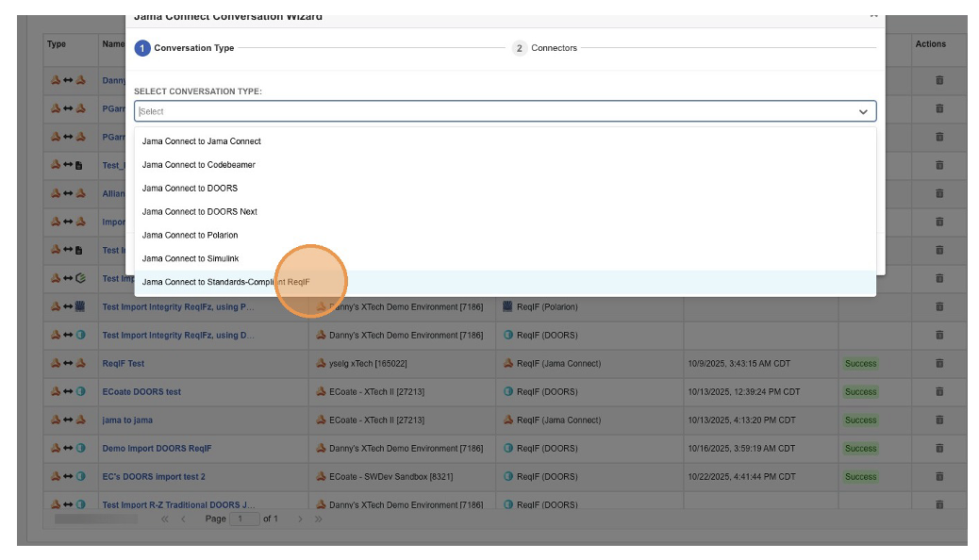
Task: Delete the ReqIF Test conversation
Action: pos(939,363)
